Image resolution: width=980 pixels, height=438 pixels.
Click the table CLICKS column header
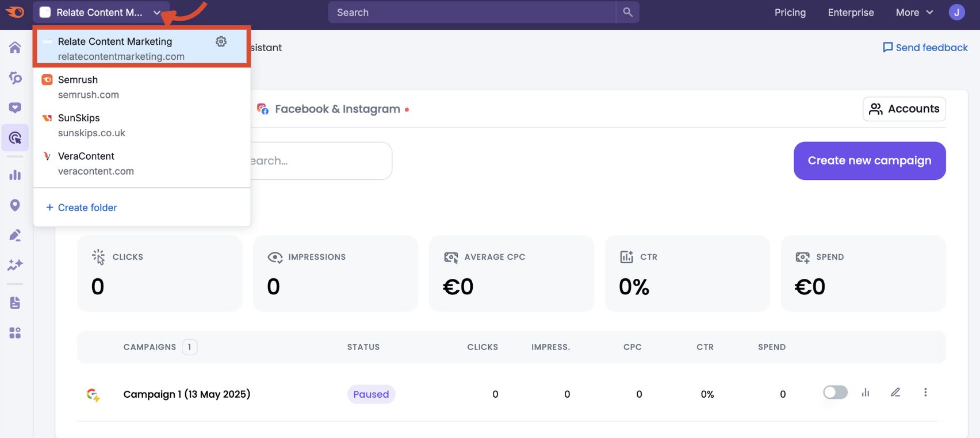tap(483, 347)
